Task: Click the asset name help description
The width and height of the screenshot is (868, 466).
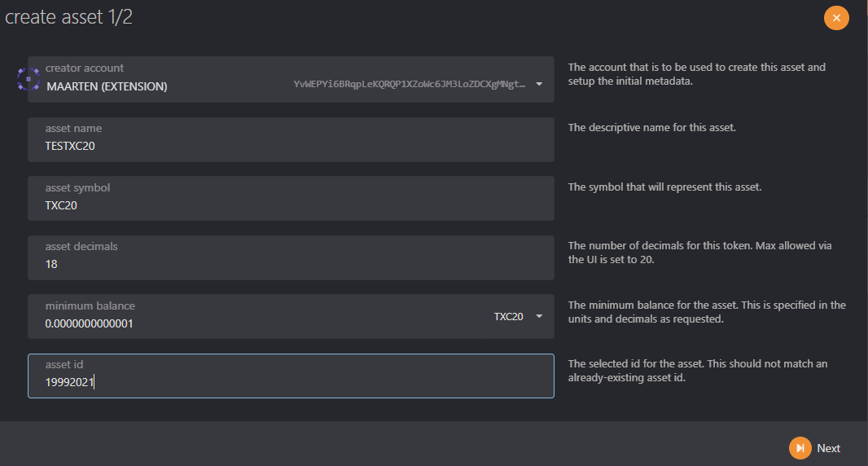Action: (x=651, y=128)
